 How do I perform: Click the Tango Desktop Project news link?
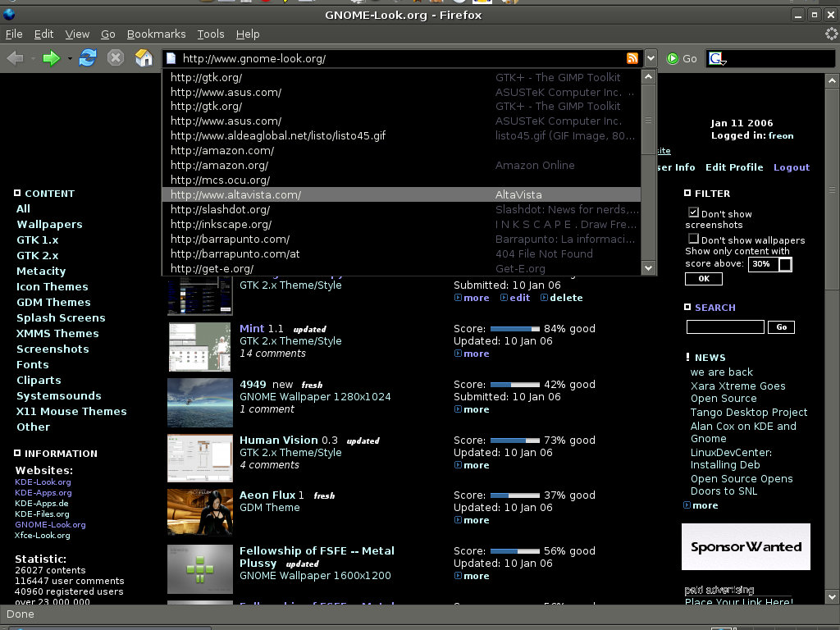point(748,413)
